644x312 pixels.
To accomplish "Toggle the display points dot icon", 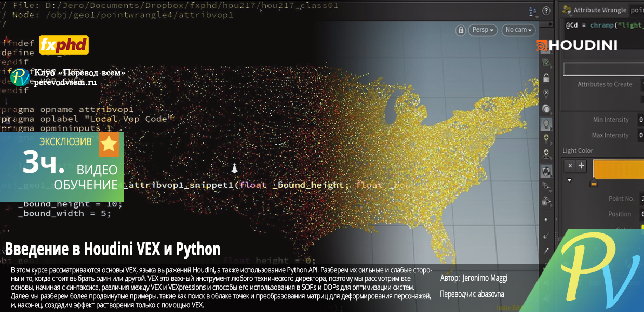I will tap(546, 219).
